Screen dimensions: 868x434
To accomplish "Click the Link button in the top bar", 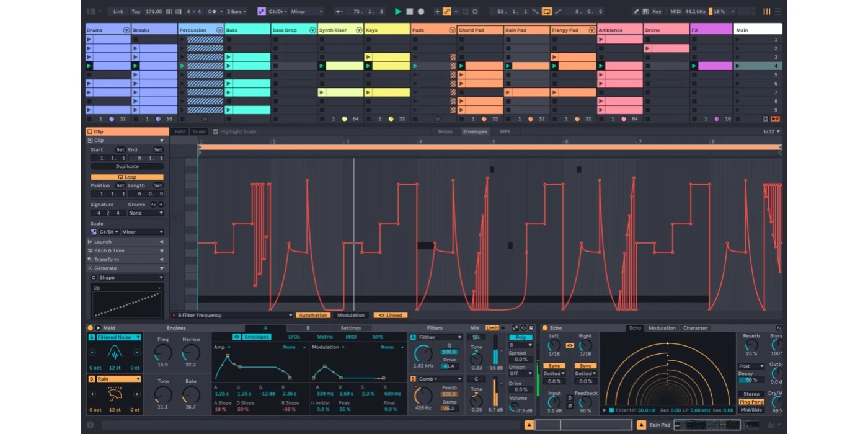I will [x=118, y=11].
